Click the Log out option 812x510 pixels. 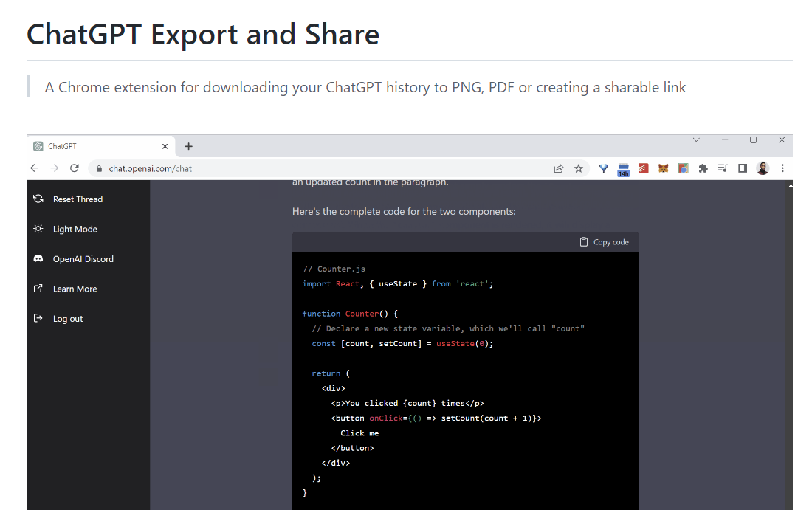(67, 319)
